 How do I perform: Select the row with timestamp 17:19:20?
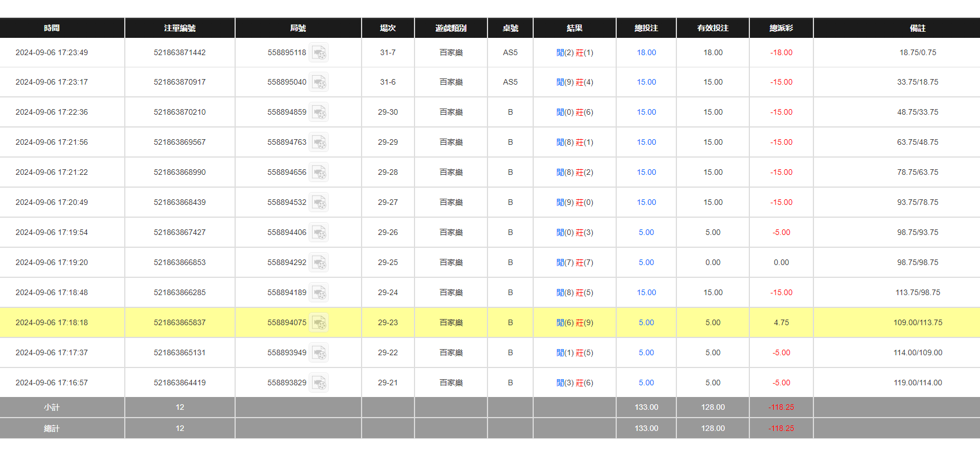(52, 263)
